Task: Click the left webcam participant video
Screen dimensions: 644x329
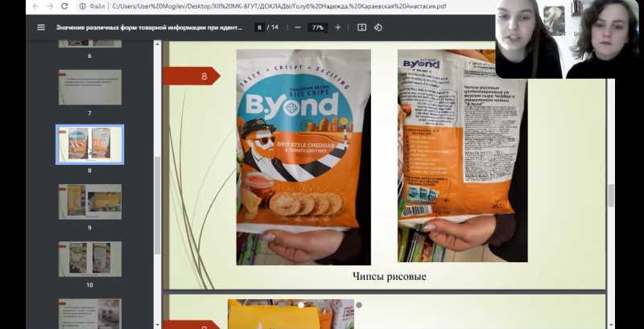Action: point(529,39)
